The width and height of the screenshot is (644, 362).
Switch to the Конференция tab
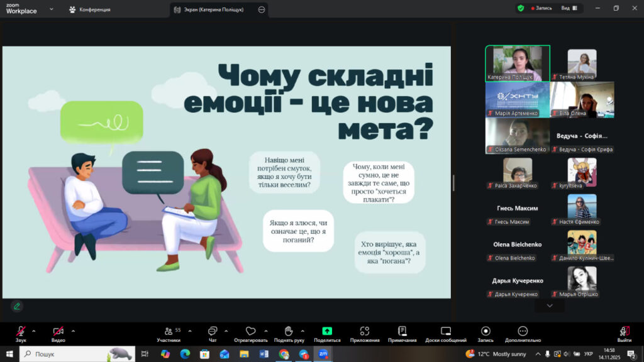point(90,9)
